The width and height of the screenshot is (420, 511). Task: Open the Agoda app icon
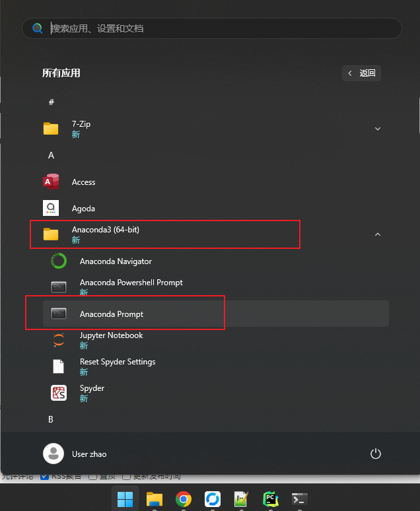click(51, 208)
